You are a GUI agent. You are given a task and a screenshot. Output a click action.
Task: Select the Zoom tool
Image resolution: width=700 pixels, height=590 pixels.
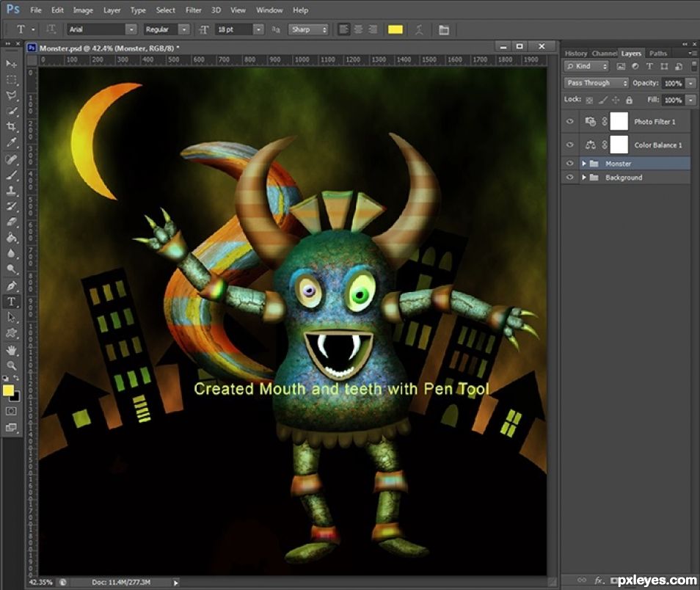pos(11,365)
